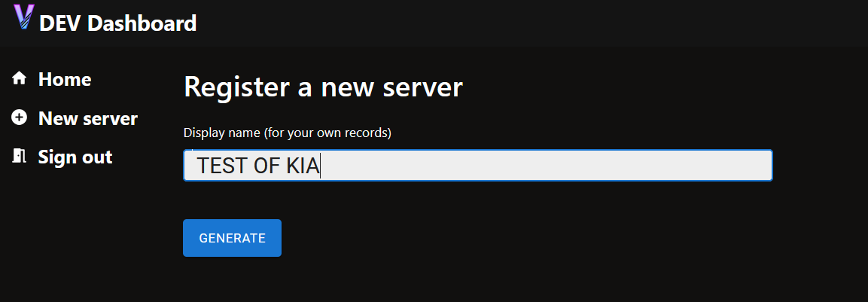Screen dimensions: 868x302
Task: Click the purple V logo icon
Action: tap(24, 17)
